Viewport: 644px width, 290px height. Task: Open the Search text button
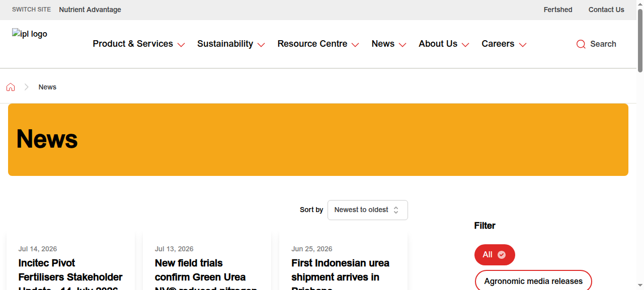[603, 44]
